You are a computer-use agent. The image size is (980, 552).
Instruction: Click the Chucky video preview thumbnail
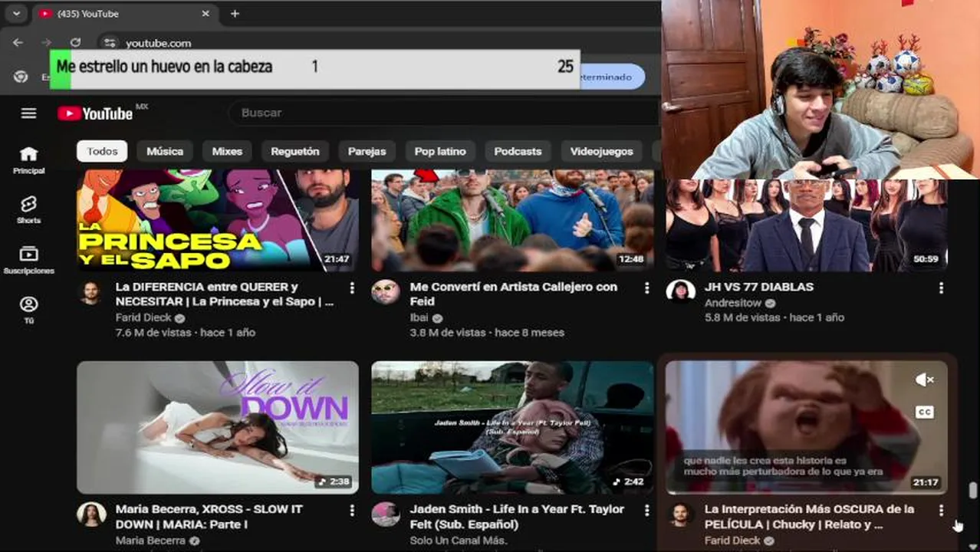click(x=807, y=428)
